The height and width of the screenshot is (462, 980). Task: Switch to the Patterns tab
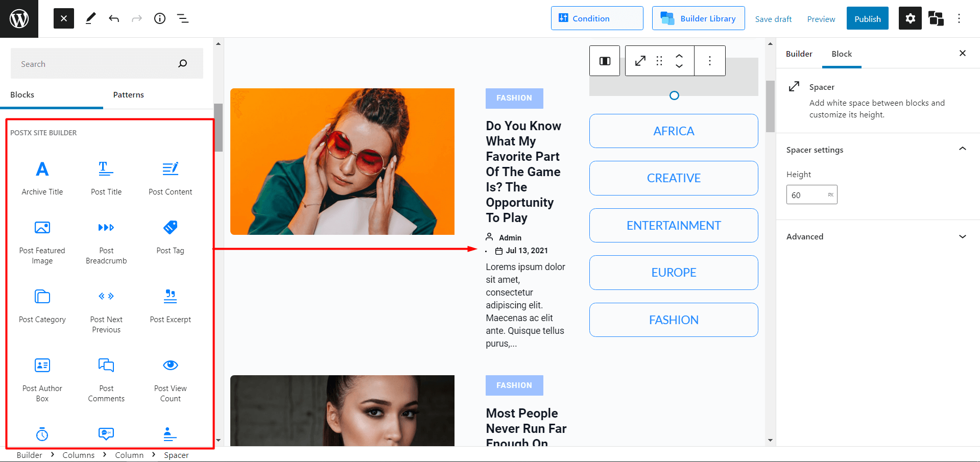(128, 95)
